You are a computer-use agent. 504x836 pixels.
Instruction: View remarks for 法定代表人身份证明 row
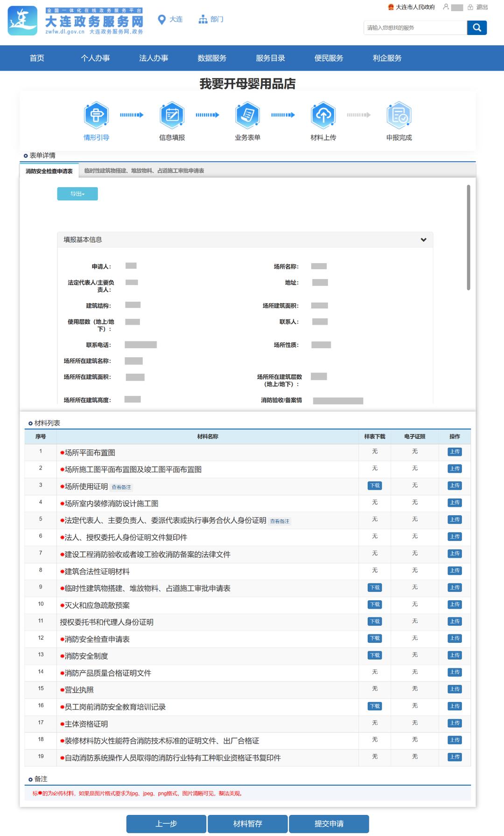280,521
